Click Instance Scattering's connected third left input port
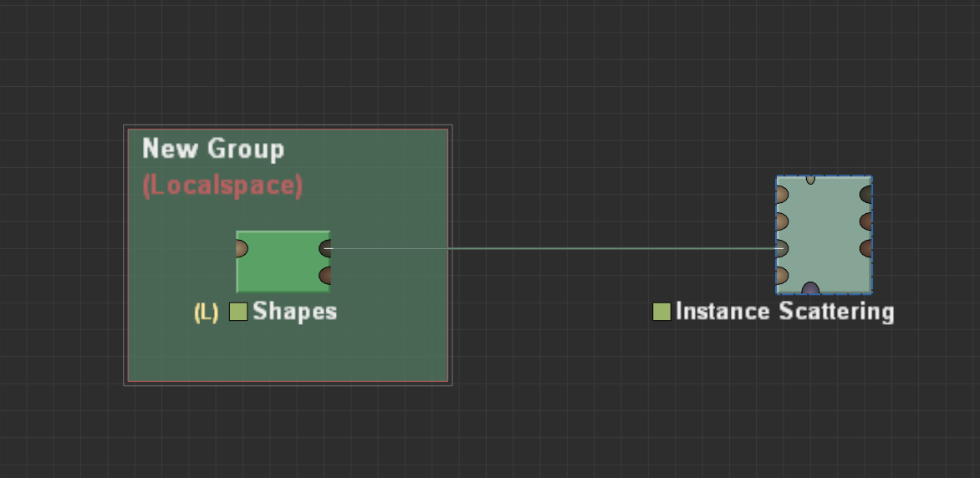Screen dimensions: 980x478 782,248
